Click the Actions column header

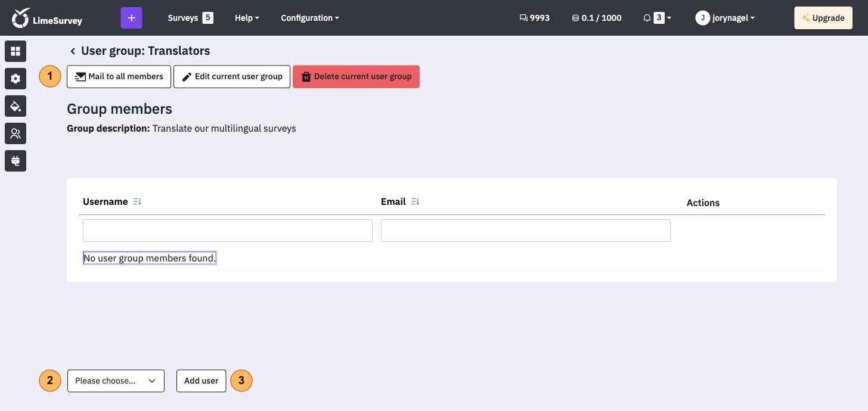(x=703, y=203)
